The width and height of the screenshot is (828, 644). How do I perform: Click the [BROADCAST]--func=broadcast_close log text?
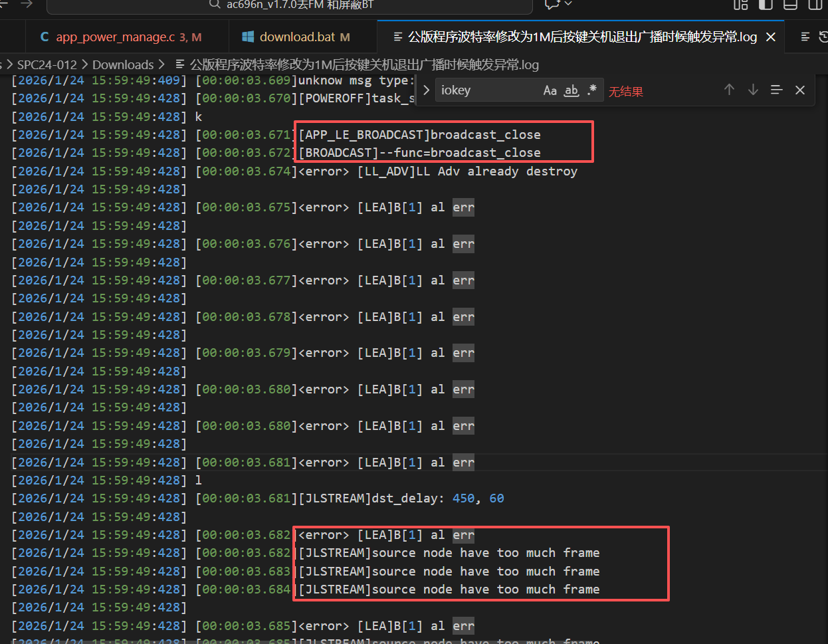(x=420, y=153)
